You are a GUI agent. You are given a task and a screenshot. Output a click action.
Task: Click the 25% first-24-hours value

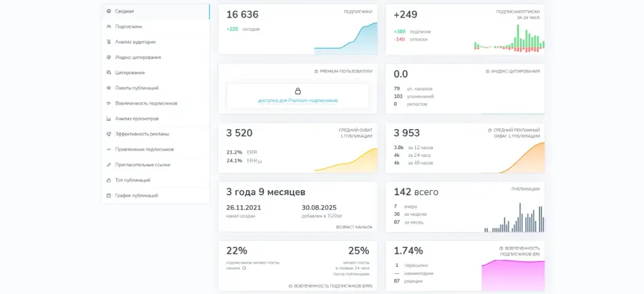358,251
